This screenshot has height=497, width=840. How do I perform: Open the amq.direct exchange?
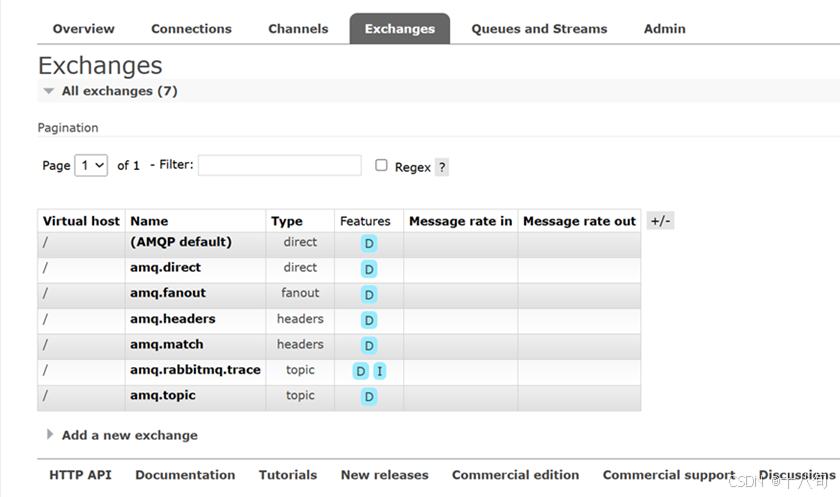(x=166, y=267)
